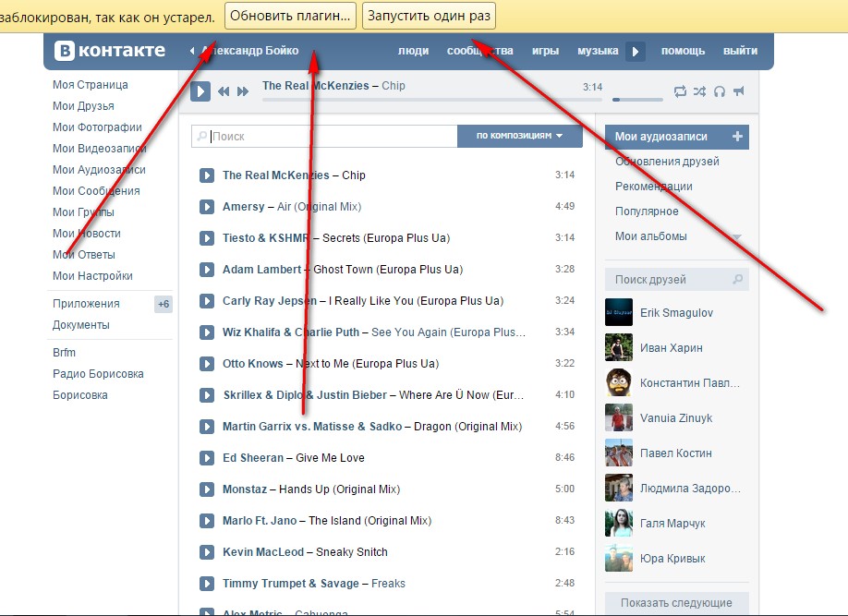This screenshot has height=616, width=848.
Task: Open Радио Борисовка in the sidebar
Action: pyautogui.click(x=98, y=374)
